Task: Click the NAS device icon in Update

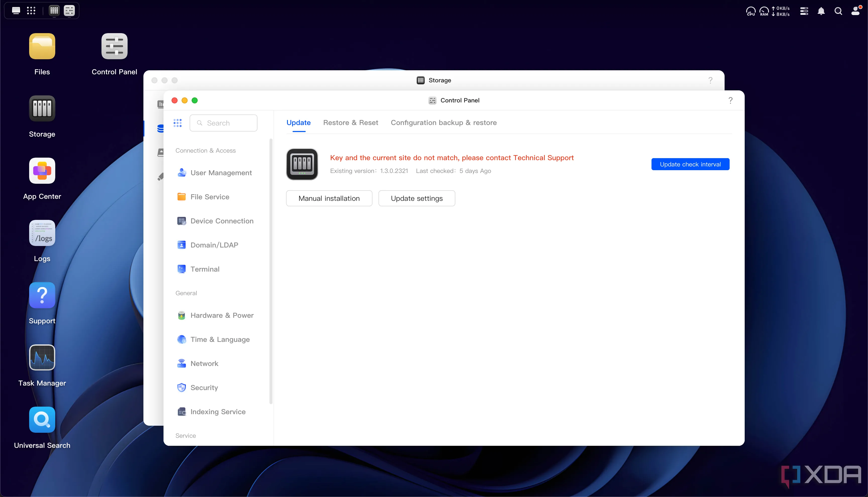Action: click(x=302, y=164)
